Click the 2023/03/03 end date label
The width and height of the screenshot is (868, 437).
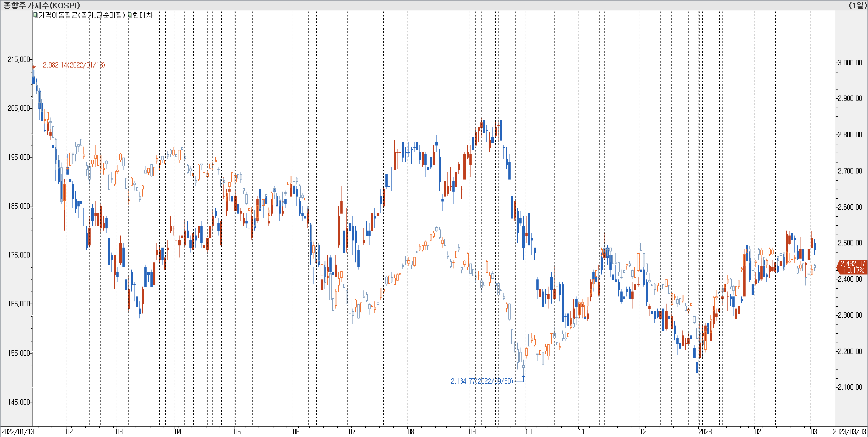coord(849,432)
